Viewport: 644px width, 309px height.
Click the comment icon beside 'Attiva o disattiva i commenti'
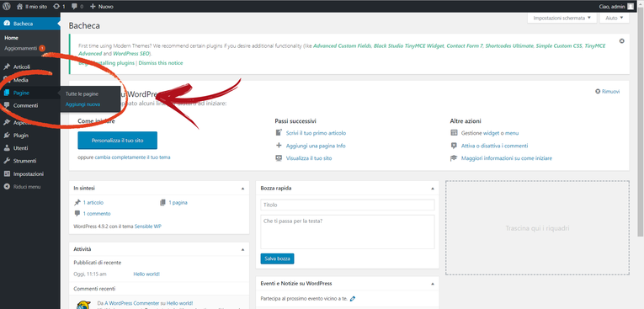454,146
